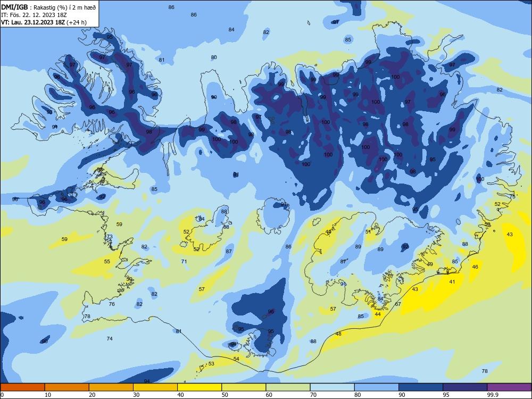Select the humidity reading '71'
The width and height of the screenshot is (532, 399).
coord(184,261)
